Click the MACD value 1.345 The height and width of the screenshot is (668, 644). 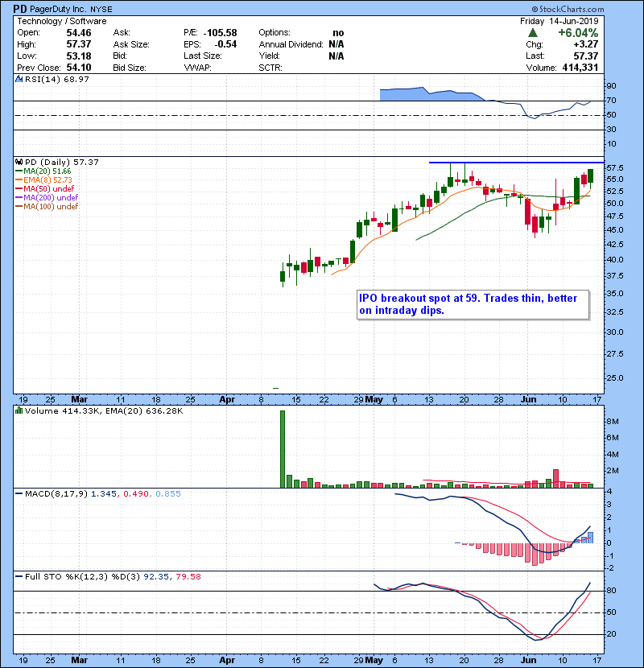click(104, 494)
